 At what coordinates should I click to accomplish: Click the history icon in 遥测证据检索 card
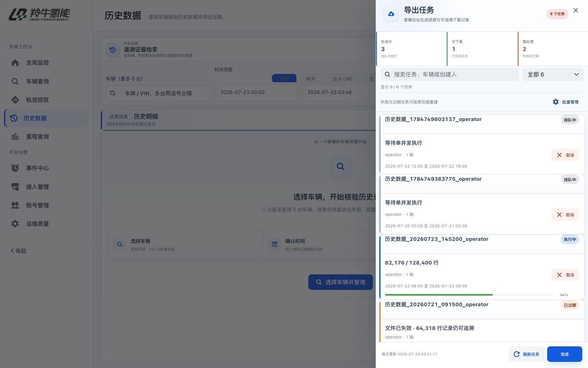point(113,50)
